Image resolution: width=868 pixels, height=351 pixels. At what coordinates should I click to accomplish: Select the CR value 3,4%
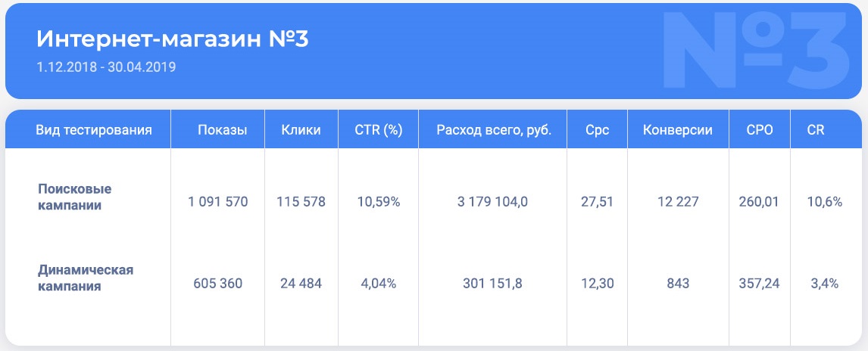[x=823, y=284]
